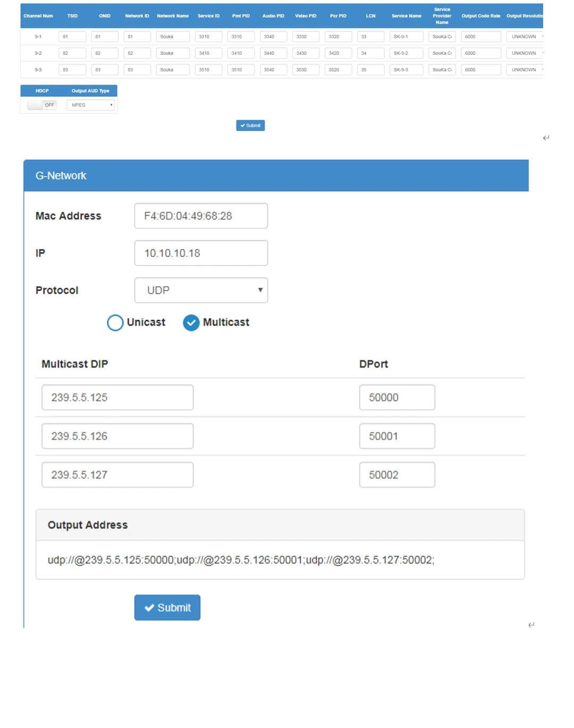Click the Mac Address input field

(x=201, y=216)
